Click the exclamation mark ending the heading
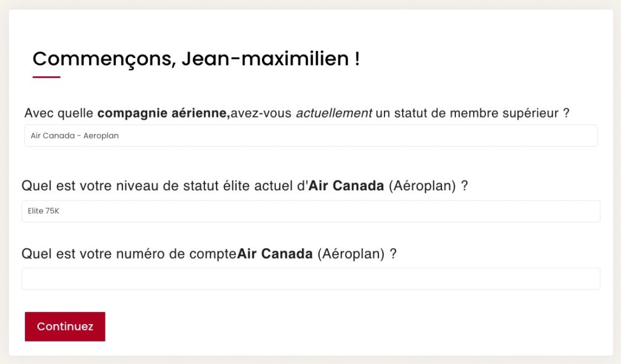This screenshot has width=621, height=364. coord(357,59)
